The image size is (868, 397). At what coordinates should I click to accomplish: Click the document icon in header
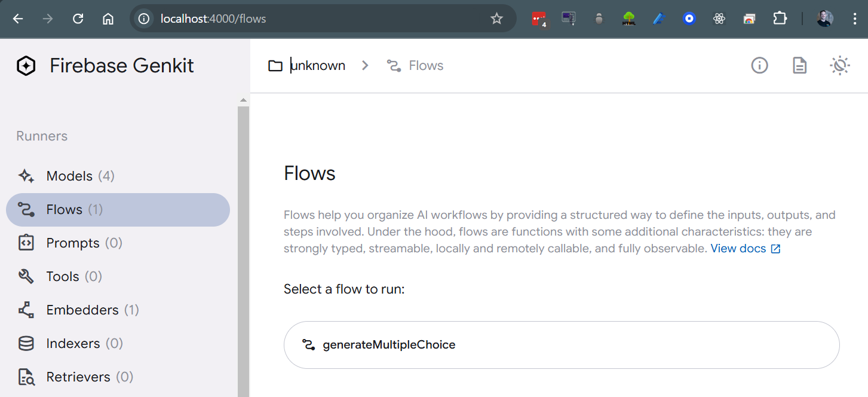point(799,66)
